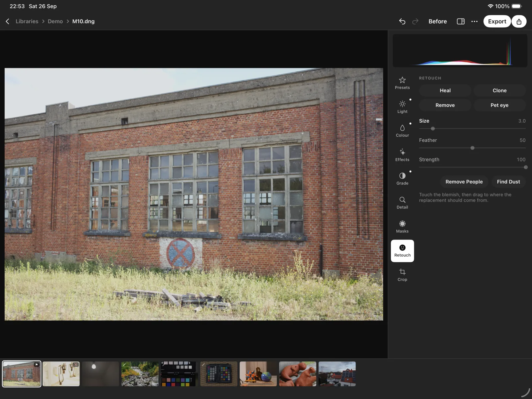Viewport: 532px width, 399px height.
Task: Open the three-dot more options menu
Action: (474, 21)
